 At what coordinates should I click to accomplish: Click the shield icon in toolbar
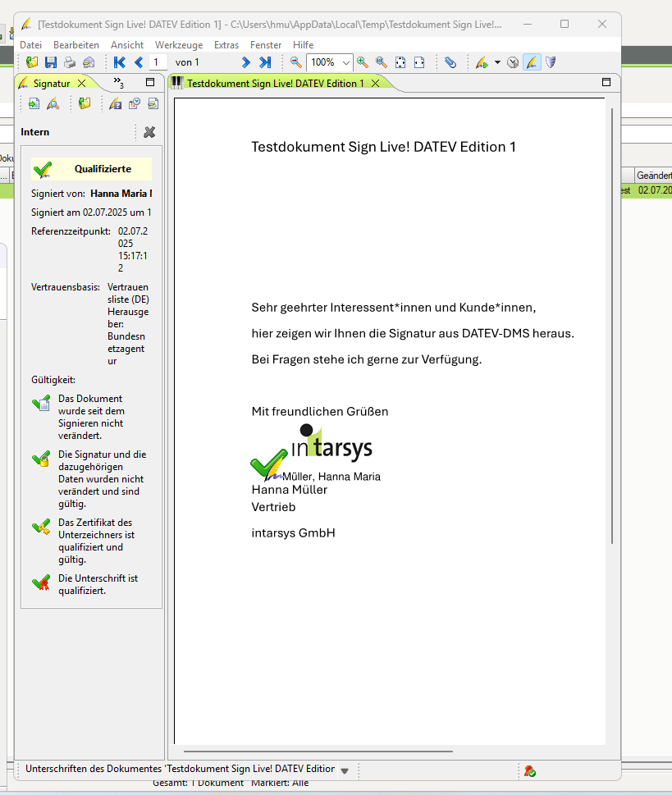[x=551, y=62]
